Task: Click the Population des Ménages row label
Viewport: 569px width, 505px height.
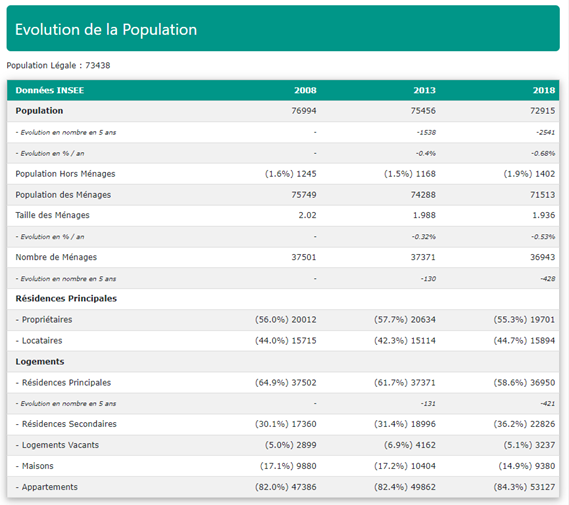Action: tap(63, 195)
